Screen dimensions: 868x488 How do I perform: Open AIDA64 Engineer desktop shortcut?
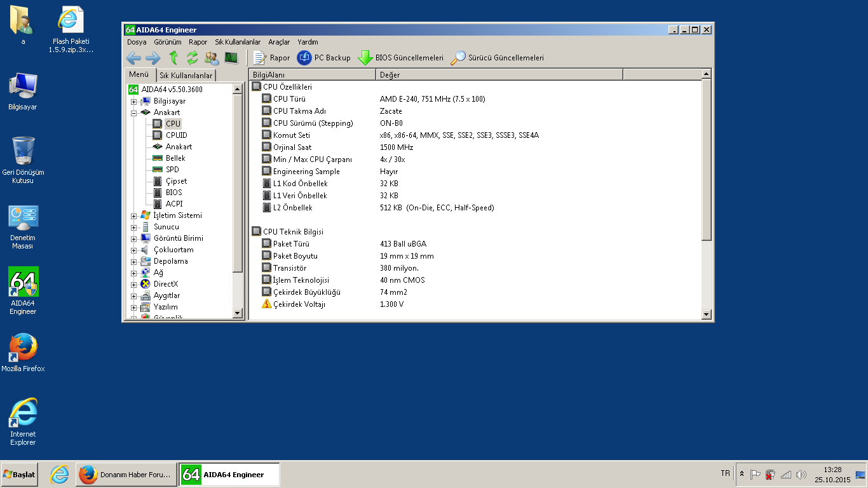point(24,291)
